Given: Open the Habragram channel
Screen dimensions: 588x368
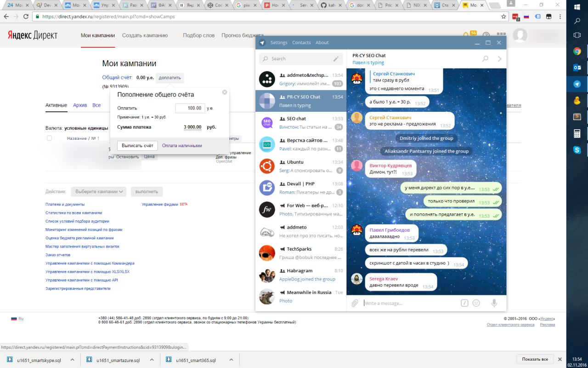Looking at the screenshot, I should [x=301, y=275].
